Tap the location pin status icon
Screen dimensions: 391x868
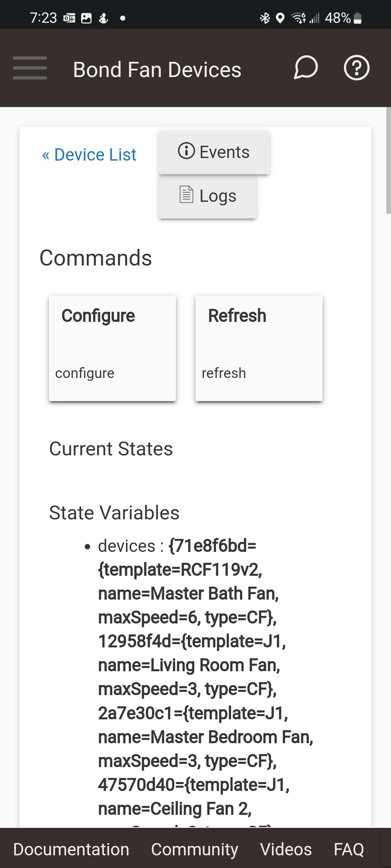point(280,18)
